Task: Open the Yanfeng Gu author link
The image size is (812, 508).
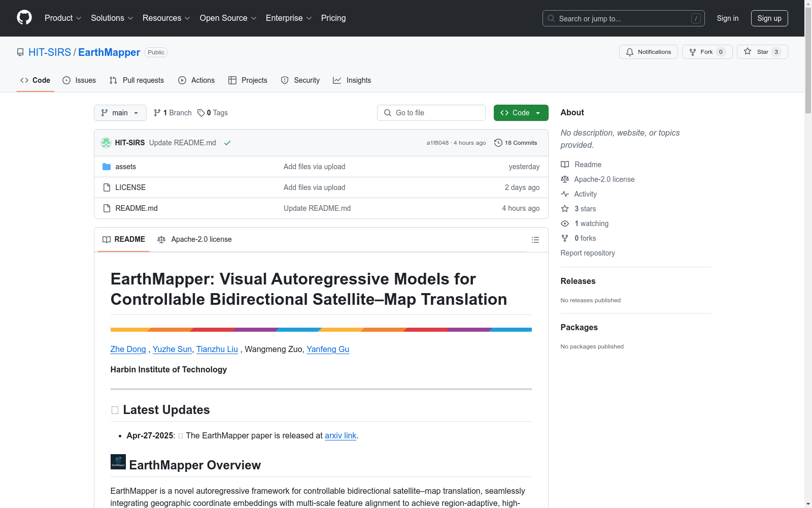Action: click(x=328, y=349)
